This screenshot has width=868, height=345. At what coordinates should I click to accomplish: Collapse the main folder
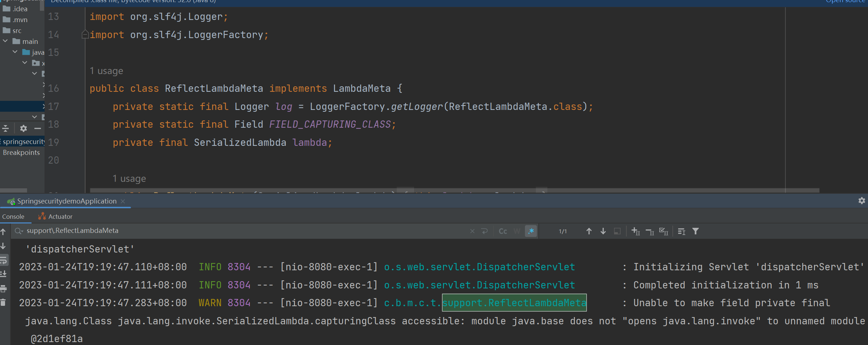point(5,41)
